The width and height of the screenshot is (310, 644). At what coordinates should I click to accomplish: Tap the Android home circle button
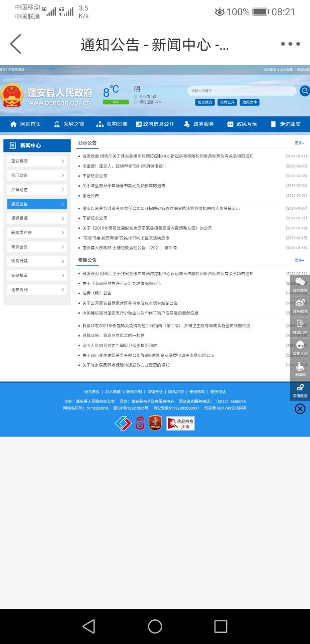(155, 626)
